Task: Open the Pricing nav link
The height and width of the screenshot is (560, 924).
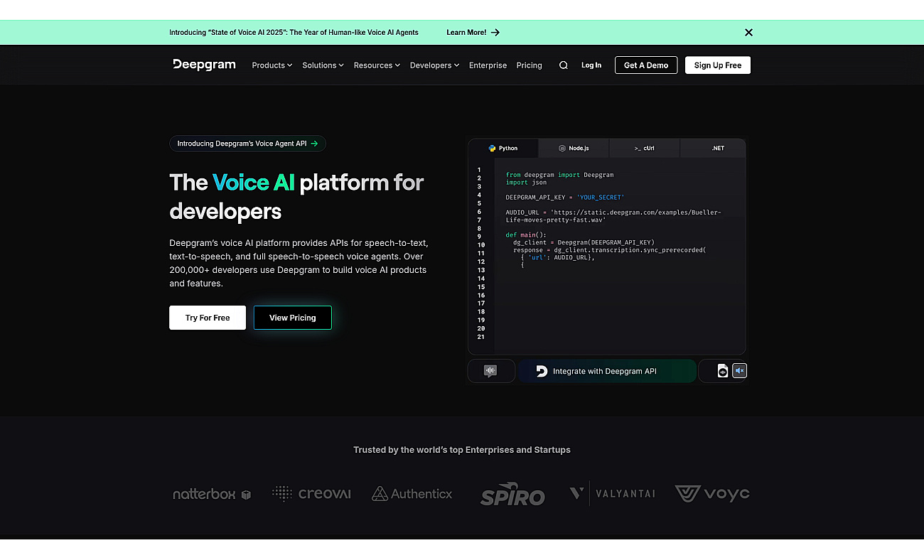Action: 529,65
